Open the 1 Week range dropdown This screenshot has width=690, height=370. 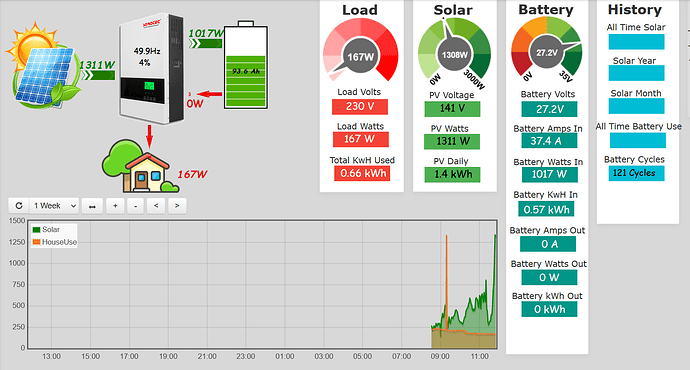(54, 206)
